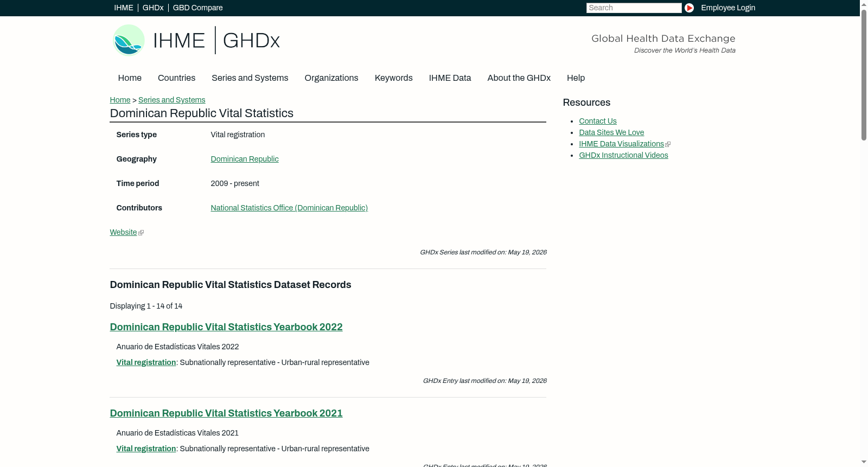The image size is (868, 467).
Task: Open Series and Systems menu item
Action: point(250,78)
